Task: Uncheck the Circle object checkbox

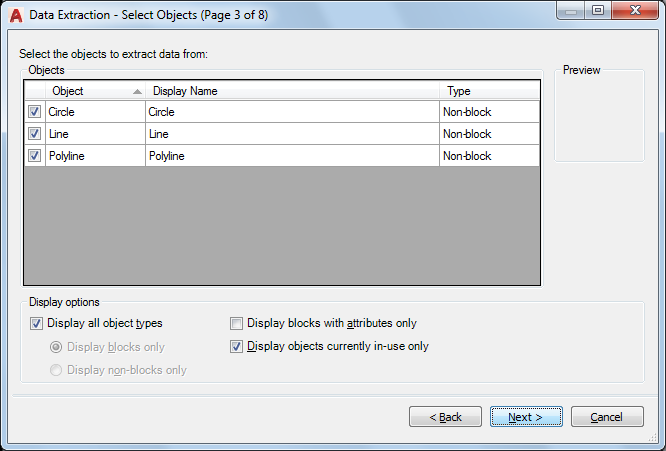Action: click(35, 112)
